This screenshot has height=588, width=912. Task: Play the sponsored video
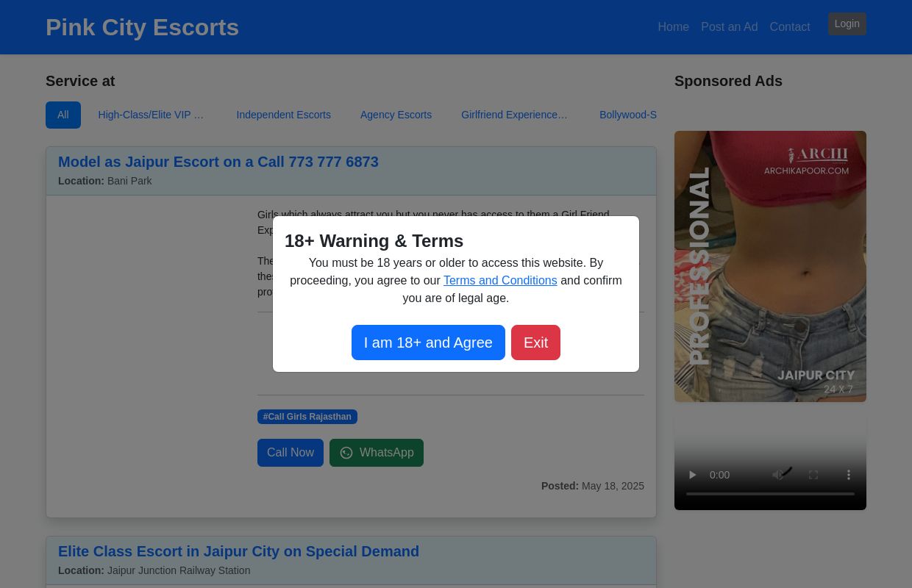click(692, 475)
